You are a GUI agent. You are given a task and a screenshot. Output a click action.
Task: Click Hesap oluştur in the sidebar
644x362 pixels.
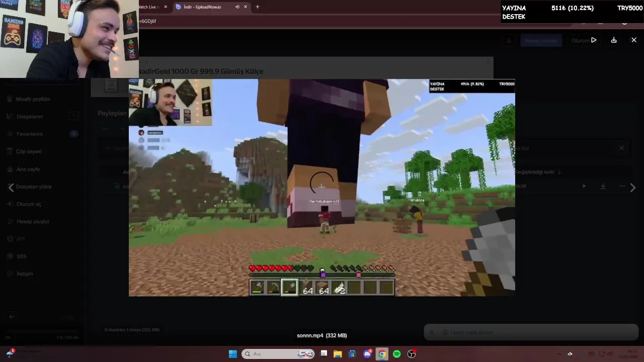(x=33, y=221)
